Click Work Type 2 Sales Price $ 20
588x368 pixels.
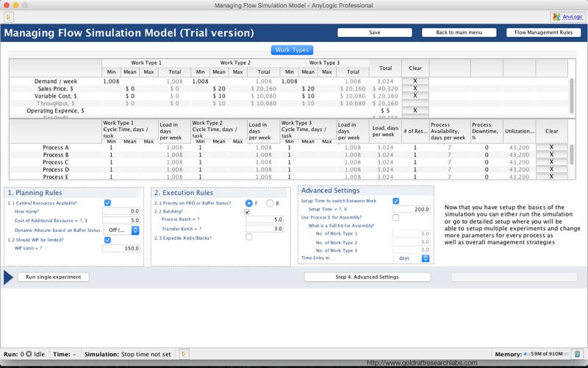219,88
